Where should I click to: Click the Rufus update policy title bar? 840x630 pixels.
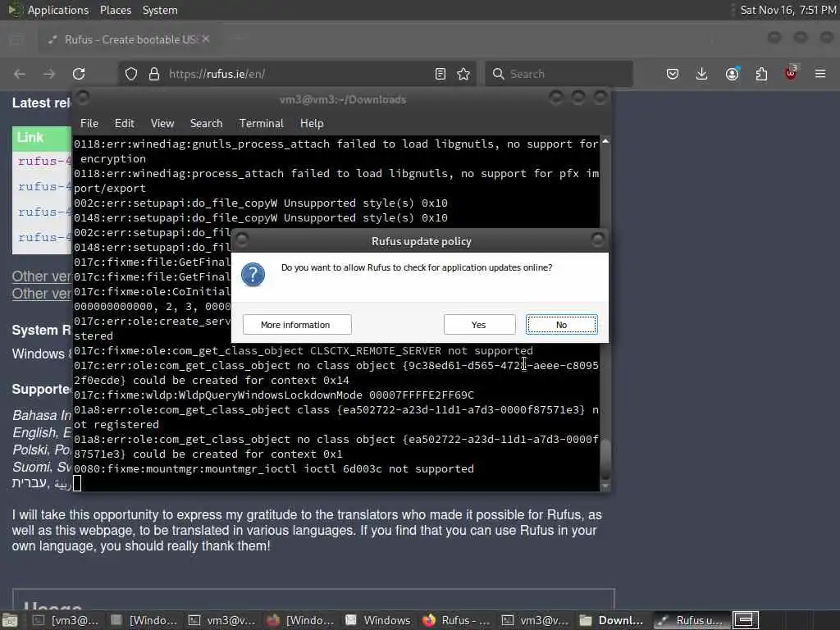click(421, 241)
